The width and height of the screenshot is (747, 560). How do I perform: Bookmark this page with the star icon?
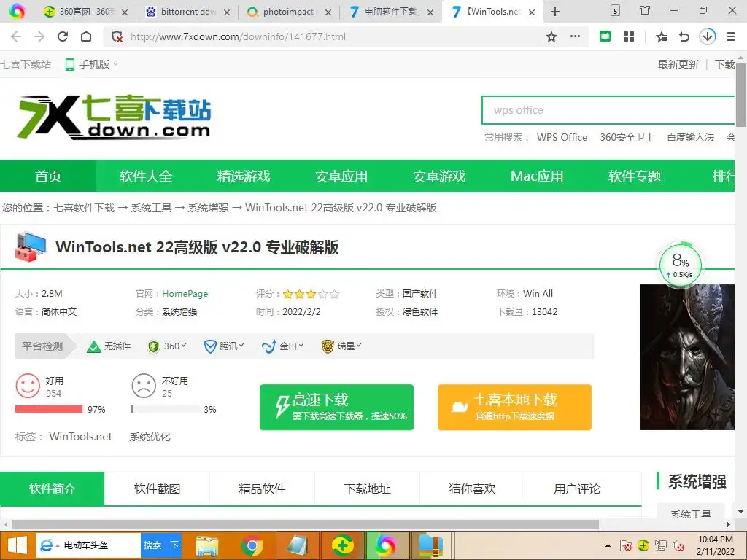click(551, 36)
